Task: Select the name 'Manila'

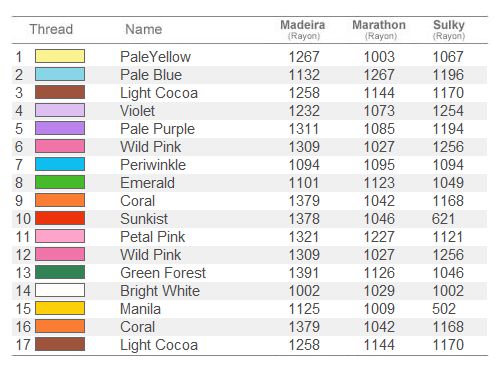Action: 140,309
